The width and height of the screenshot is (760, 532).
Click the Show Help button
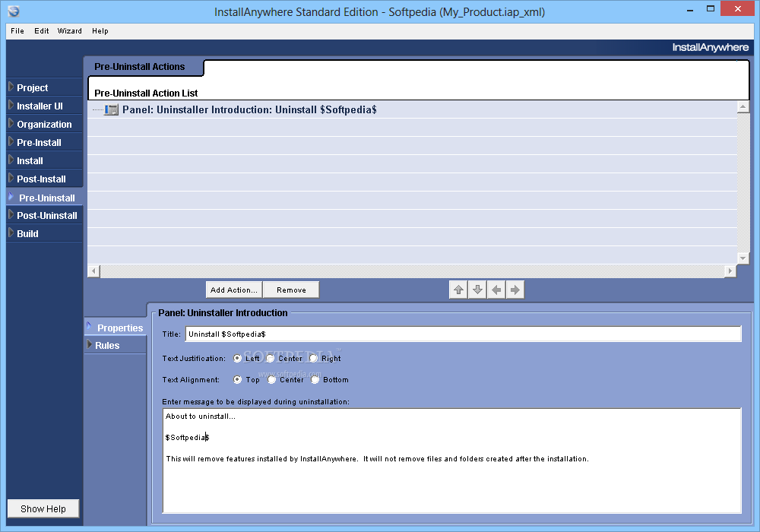coord(43,508)
